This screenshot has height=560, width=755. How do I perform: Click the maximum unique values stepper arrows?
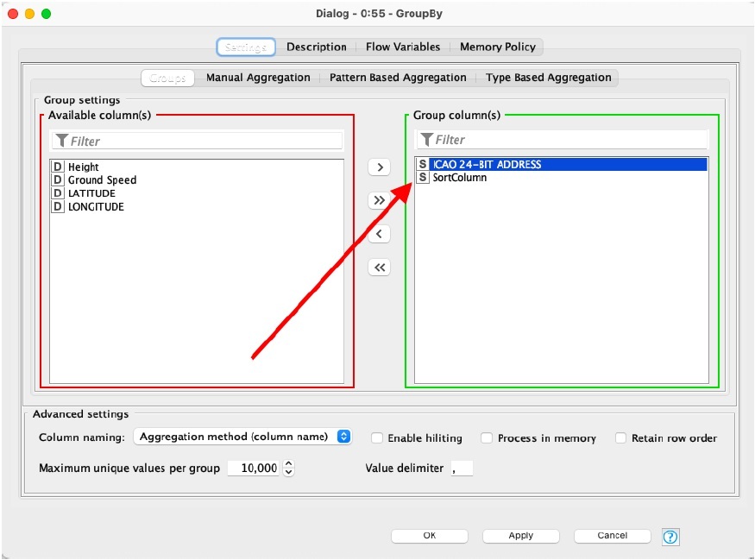pos(289,468)
